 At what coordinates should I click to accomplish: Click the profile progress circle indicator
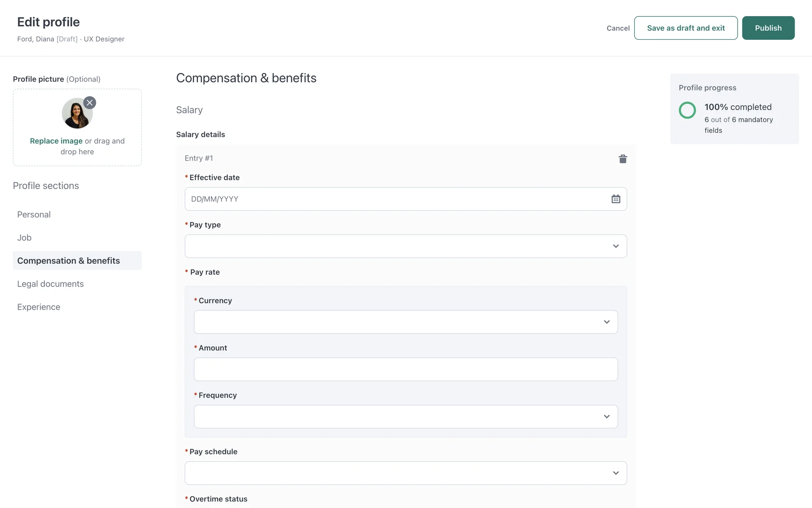[687, 110]
